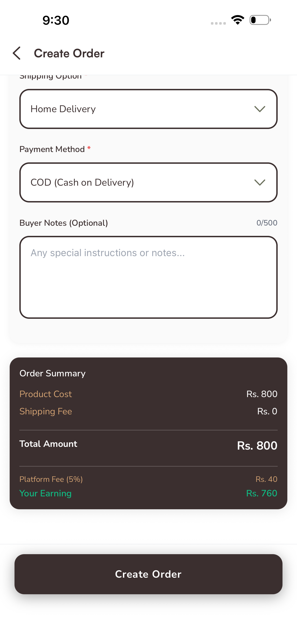The width and height of the screenshot is (297, 644).
Task: Tap the chevron on Payment Method field
Action: [x=260, y=182]
